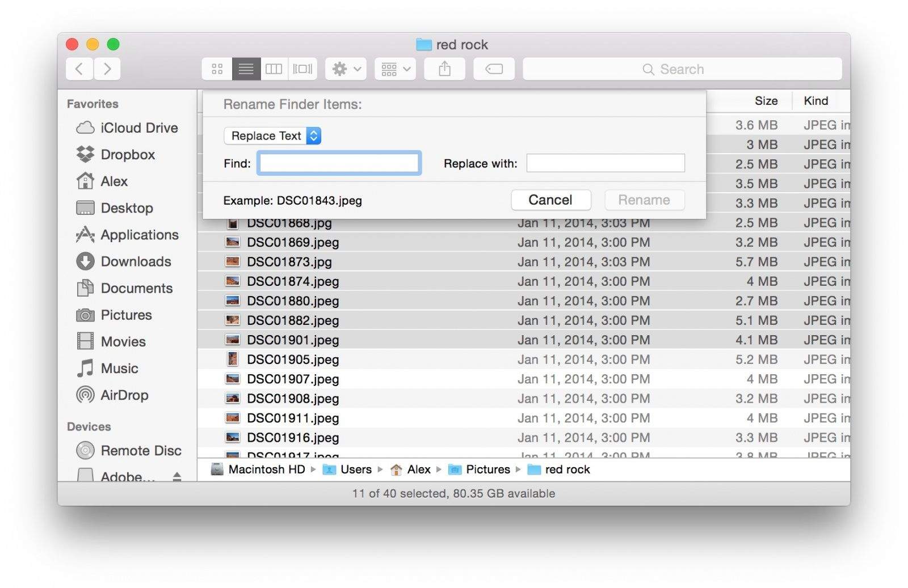Screen dimensions: 908x588
Task: Open the Action gear menu
Action: pos(346,69)
